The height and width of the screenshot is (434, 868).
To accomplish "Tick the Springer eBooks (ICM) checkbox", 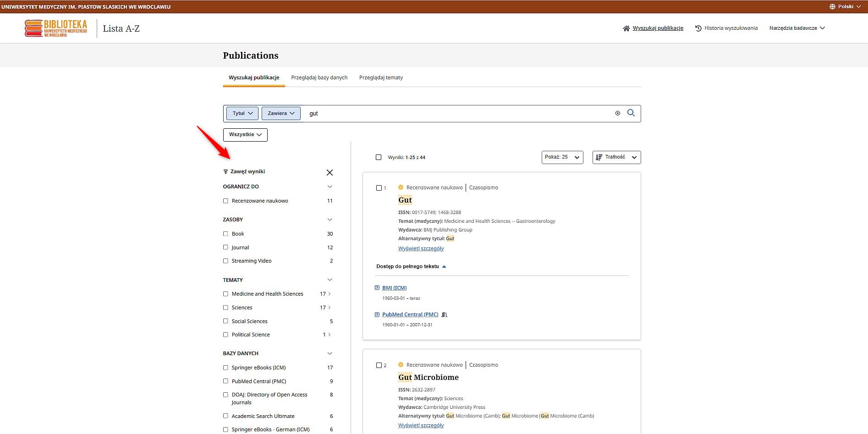I will [x=225, y=368].
